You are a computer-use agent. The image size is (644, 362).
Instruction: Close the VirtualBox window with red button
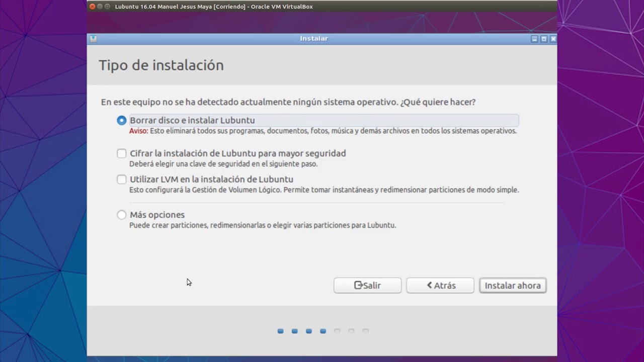[93, 7]
